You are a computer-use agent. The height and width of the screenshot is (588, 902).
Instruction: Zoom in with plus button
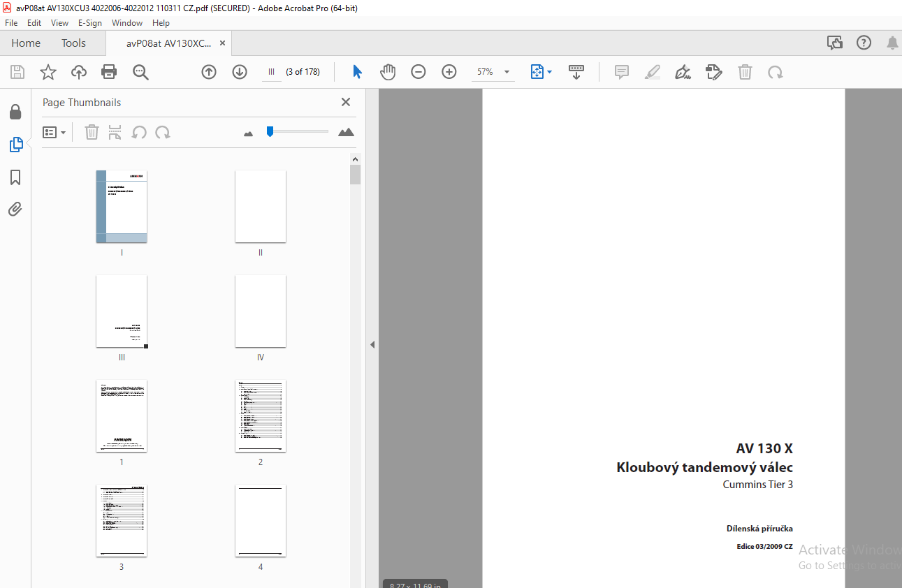(449, 72)
